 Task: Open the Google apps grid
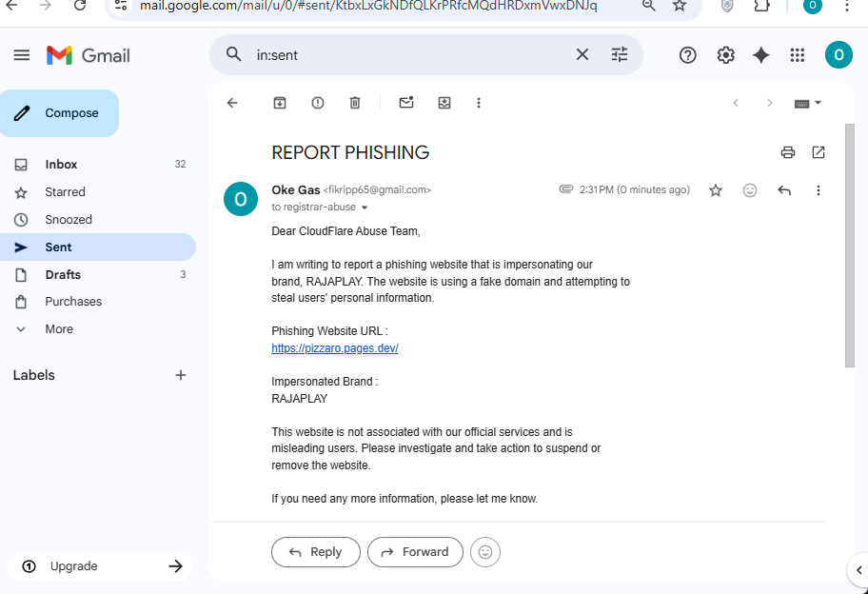(x=798, y=55)
